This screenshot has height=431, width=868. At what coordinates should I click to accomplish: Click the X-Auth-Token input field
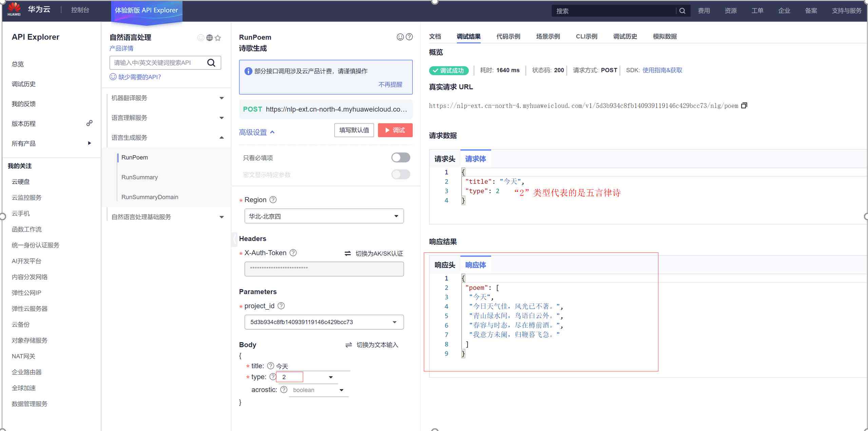coord(324,269)
